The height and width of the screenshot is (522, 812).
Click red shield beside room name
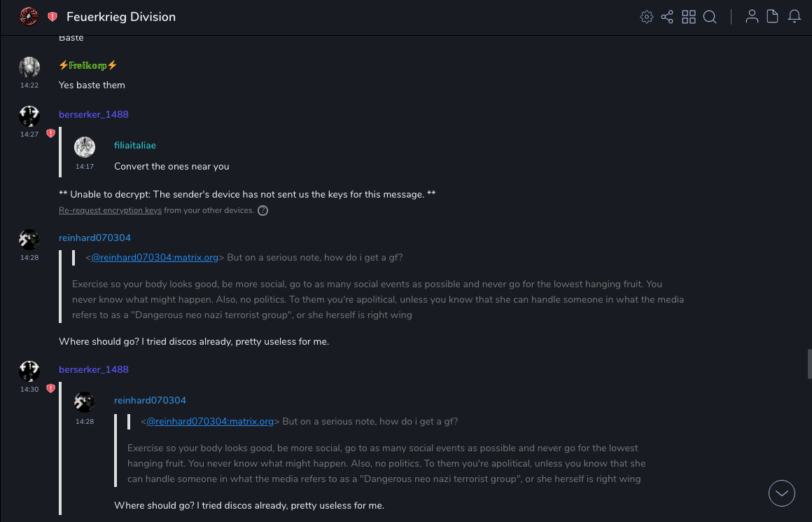coord(52,17)
